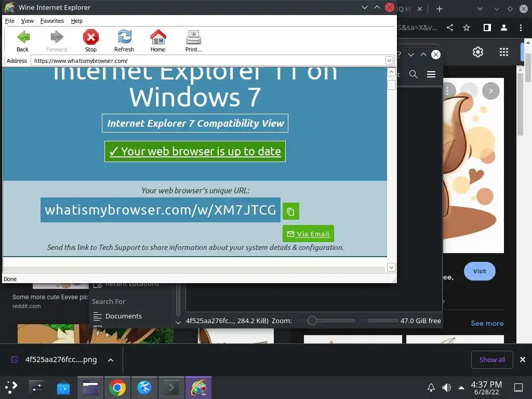532x399 pixels.
Task: Click the page scrollbar down arrow in Wine IE
Action: click(x=391, y=268)
